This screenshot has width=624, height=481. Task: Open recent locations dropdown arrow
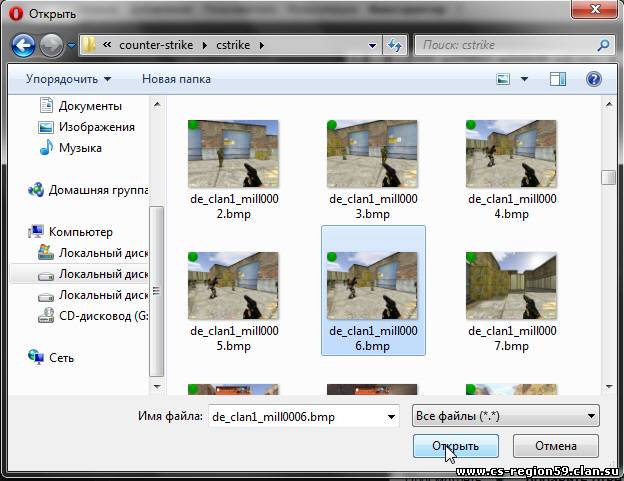tap(71, 46)
